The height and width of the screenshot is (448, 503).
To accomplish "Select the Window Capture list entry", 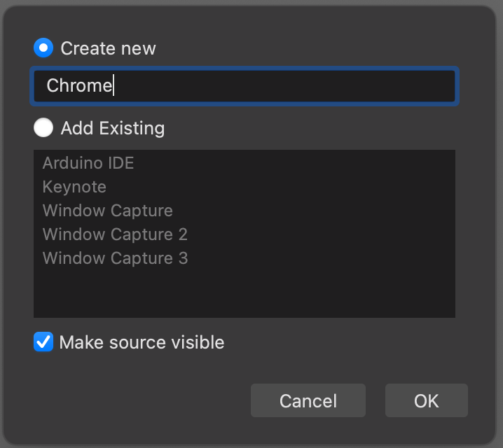I will [x=107, y=211].
